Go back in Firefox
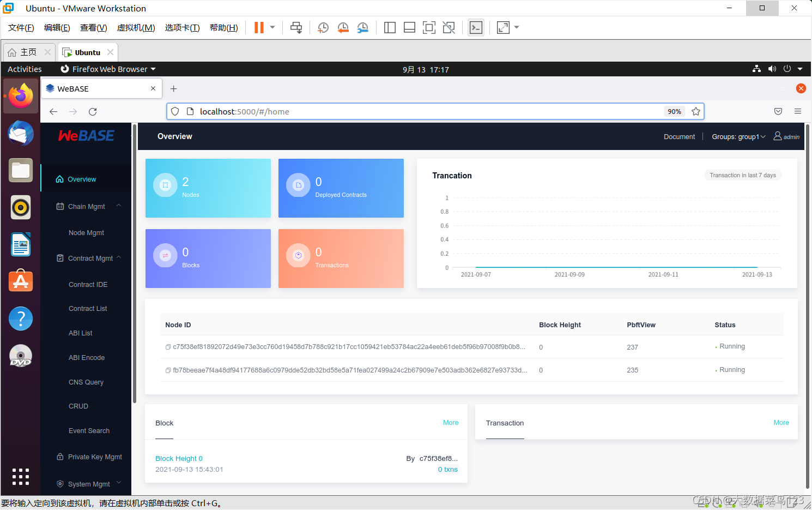The height and width of the screenshot is (510, 812). click(x=53, y=111)
